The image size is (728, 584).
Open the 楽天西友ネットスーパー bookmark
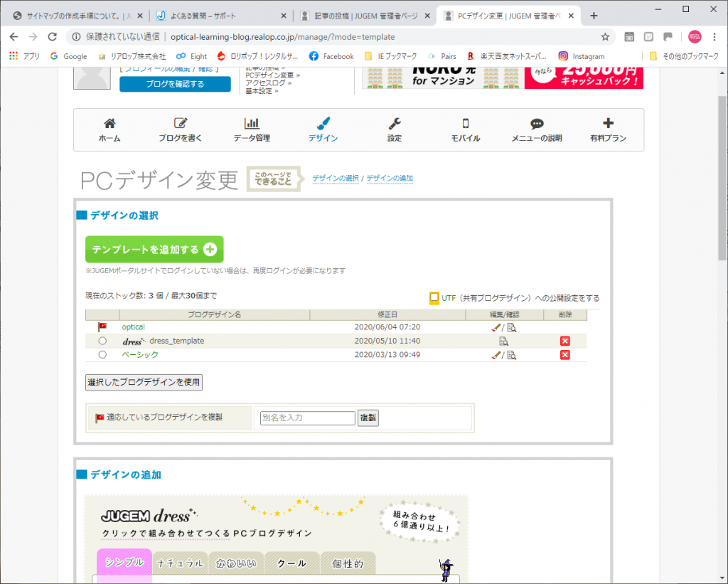point(507,56)
